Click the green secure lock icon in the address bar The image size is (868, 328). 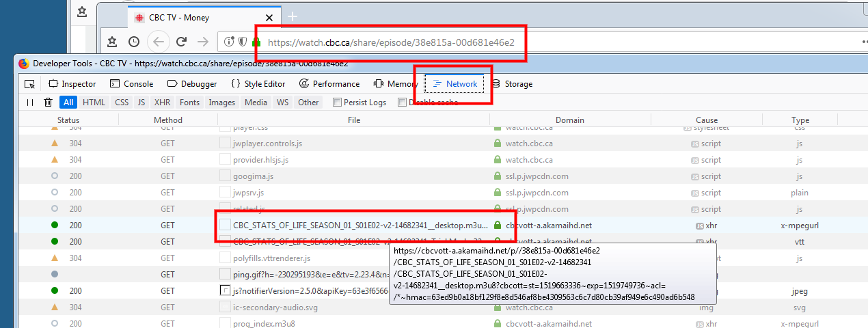257,42
